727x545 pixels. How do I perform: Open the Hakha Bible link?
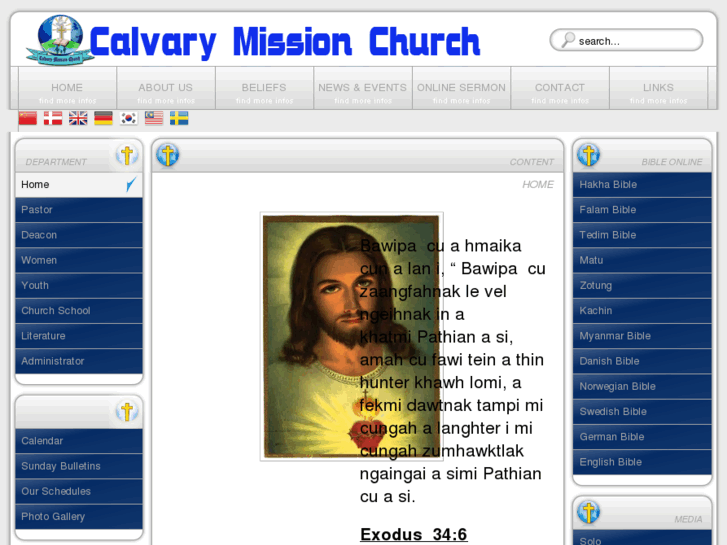point(642,185)
